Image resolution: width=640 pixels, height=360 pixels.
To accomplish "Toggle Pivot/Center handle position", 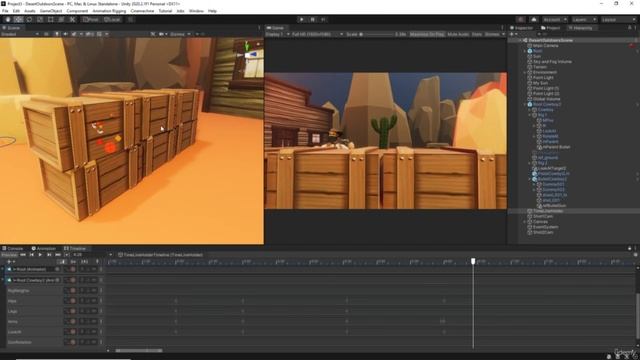I will point(91,20).
